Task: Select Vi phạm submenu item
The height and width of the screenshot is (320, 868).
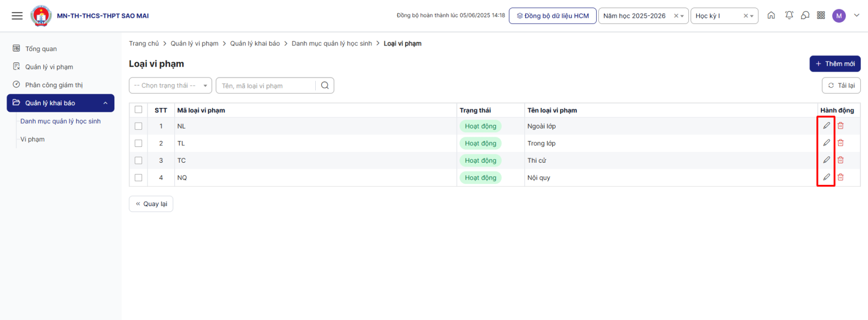Action: [33, 139]
